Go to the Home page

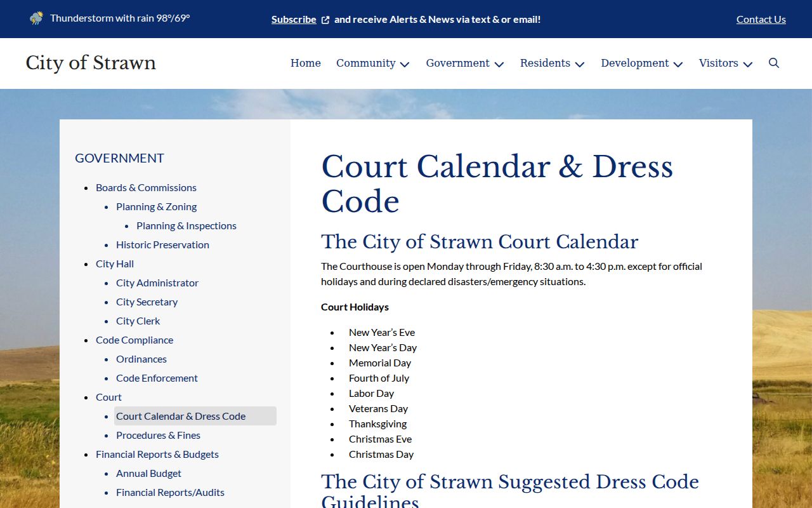306,63
